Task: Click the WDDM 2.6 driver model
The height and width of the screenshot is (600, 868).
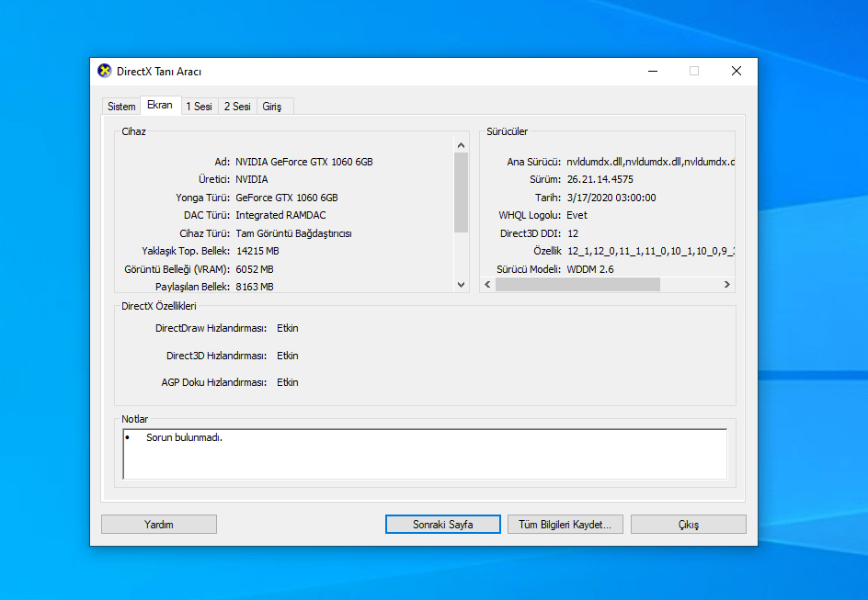Action: click(x=590, y=269)
